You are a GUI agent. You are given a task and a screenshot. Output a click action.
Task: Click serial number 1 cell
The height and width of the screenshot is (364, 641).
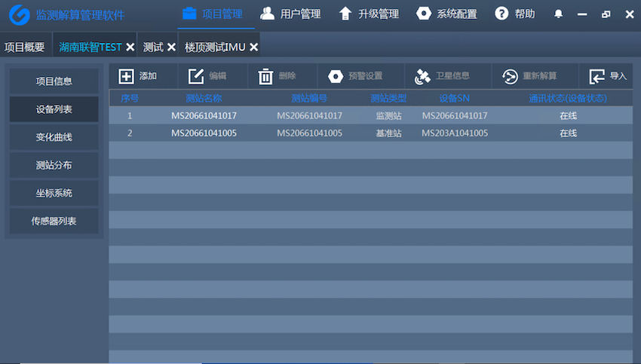point(130,115)
